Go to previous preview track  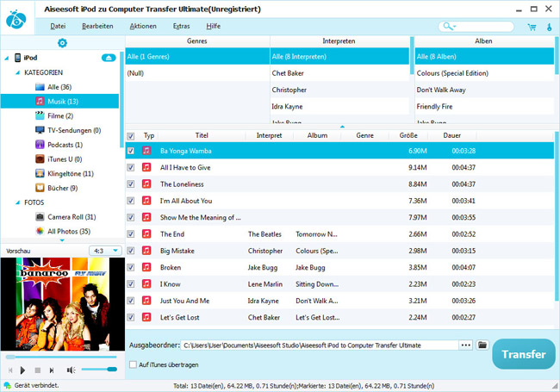pyautogui.click(x=10, y=370)
